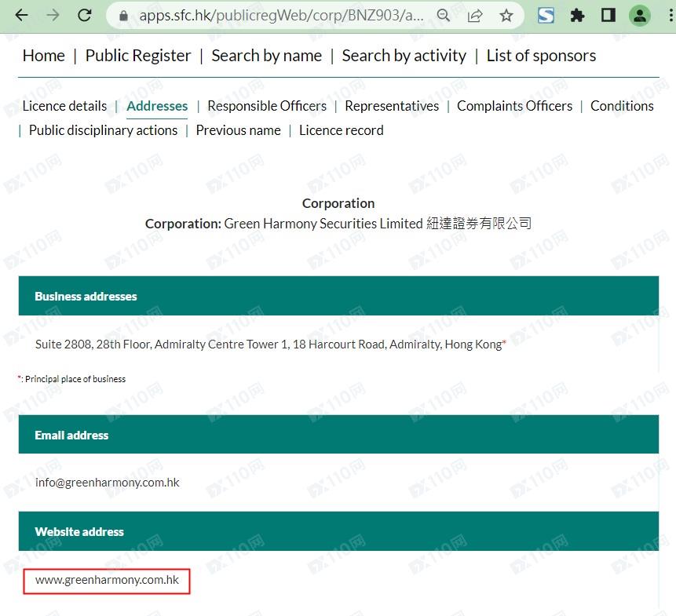Open Search by activity
Image resolution: width=676 pixels, height=616 pixels.
coord(404,56)
